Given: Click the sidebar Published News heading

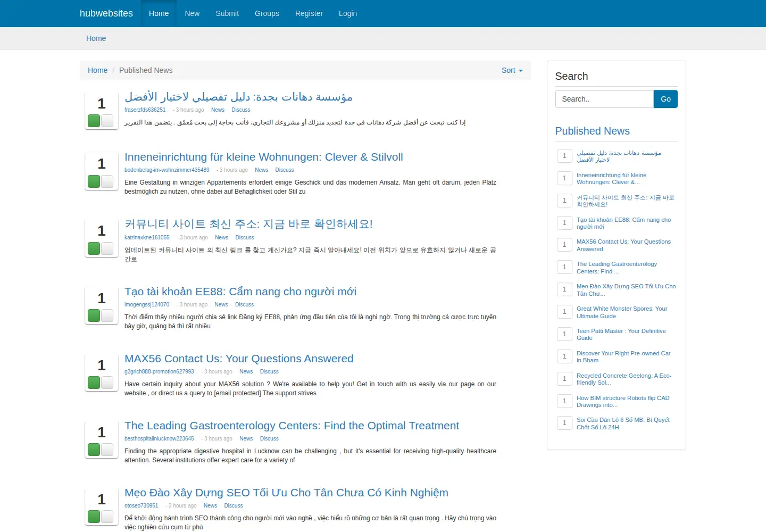Looking at the screenshot, I should pyautogui.click(x=593, y=131).
